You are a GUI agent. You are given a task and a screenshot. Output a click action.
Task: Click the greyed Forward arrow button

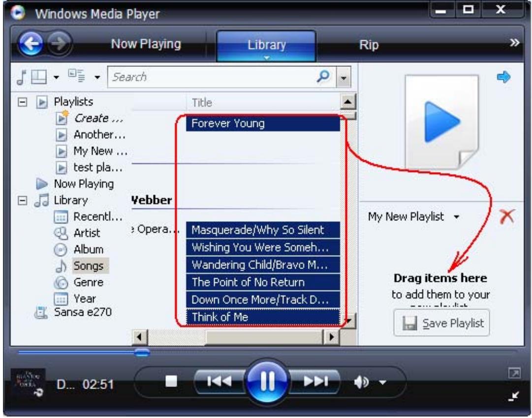[59, 43]
